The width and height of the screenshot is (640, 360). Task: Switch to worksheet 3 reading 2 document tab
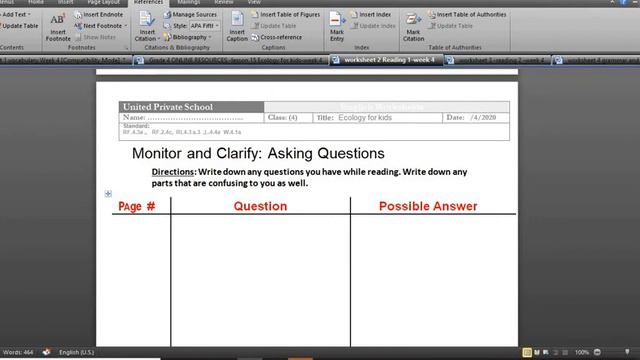point(497,60)
